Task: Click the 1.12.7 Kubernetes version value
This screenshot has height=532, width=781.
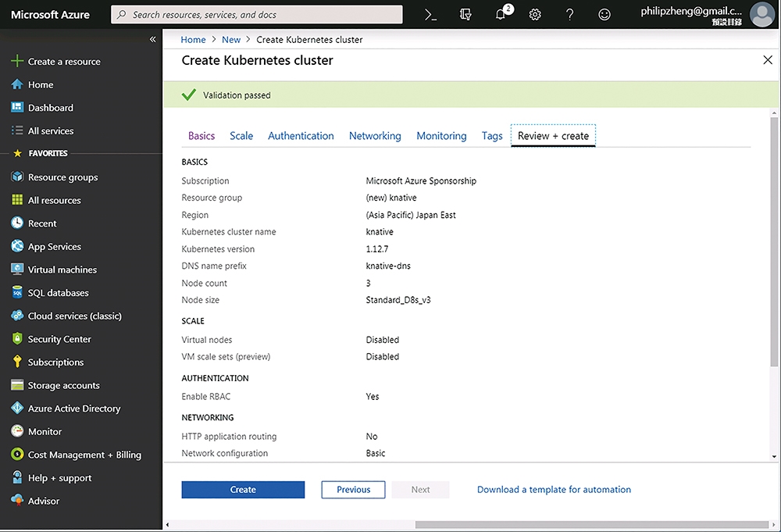Action: tap(376, 248)
